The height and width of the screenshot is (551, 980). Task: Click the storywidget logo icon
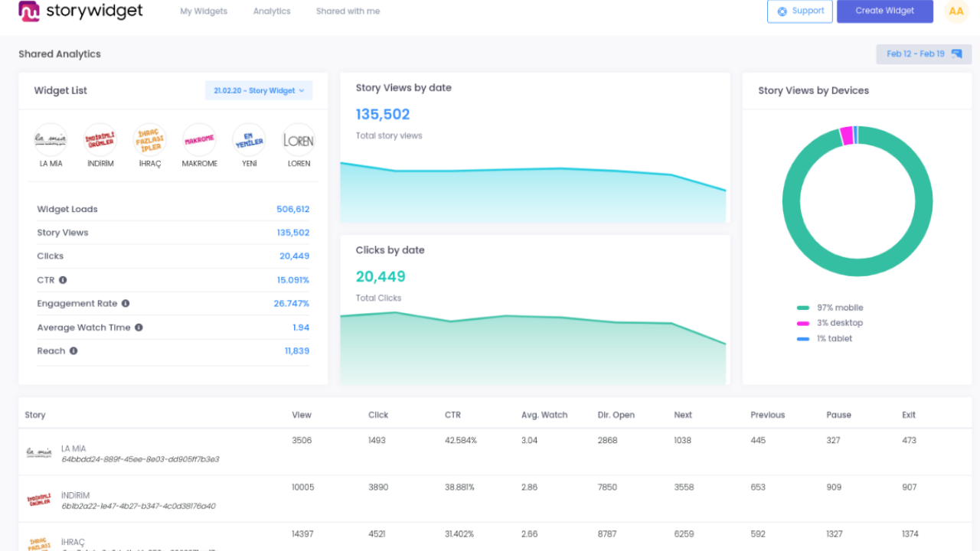(29, 11)
